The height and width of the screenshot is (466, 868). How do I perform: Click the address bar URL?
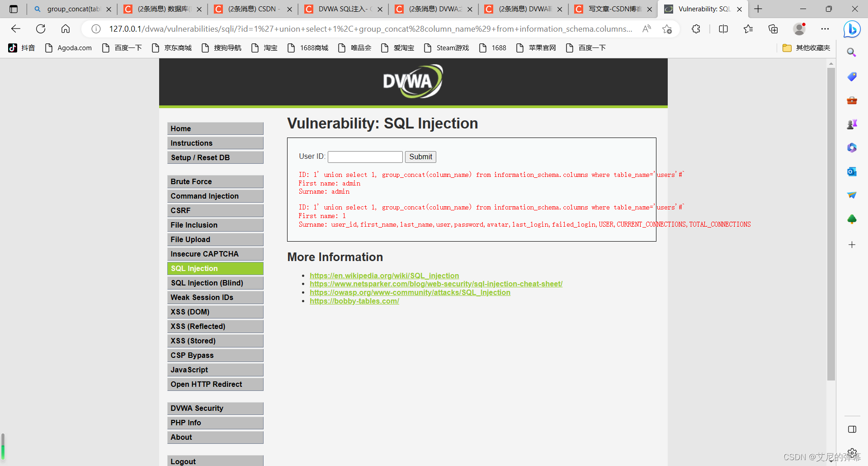pyautogui.click(x=371, y=29)
